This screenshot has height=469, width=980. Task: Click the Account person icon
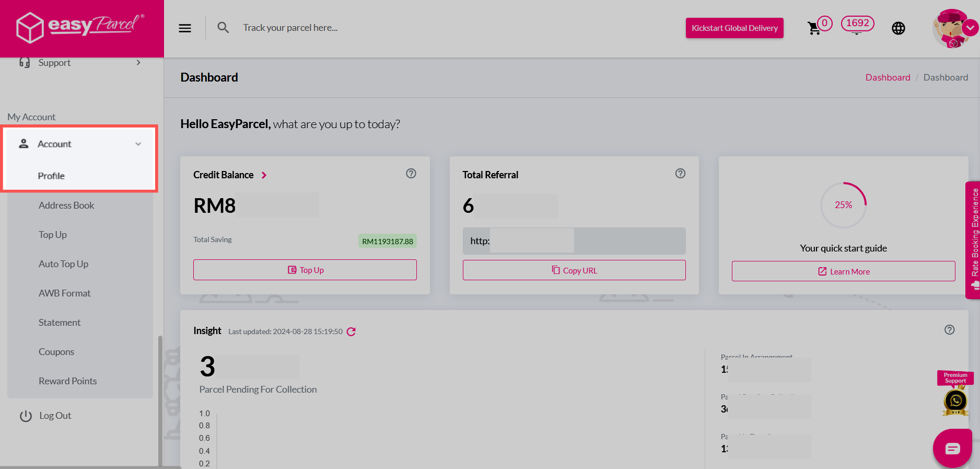point(24,144)
